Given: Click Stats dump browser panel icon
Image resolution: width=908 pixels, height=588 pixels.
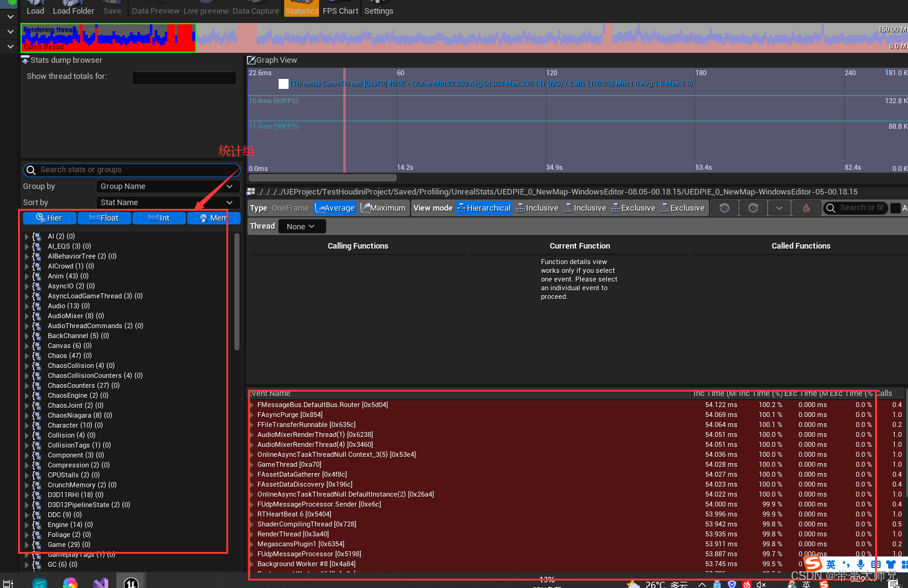Looking at the screenshot, I should coord(25,60).
